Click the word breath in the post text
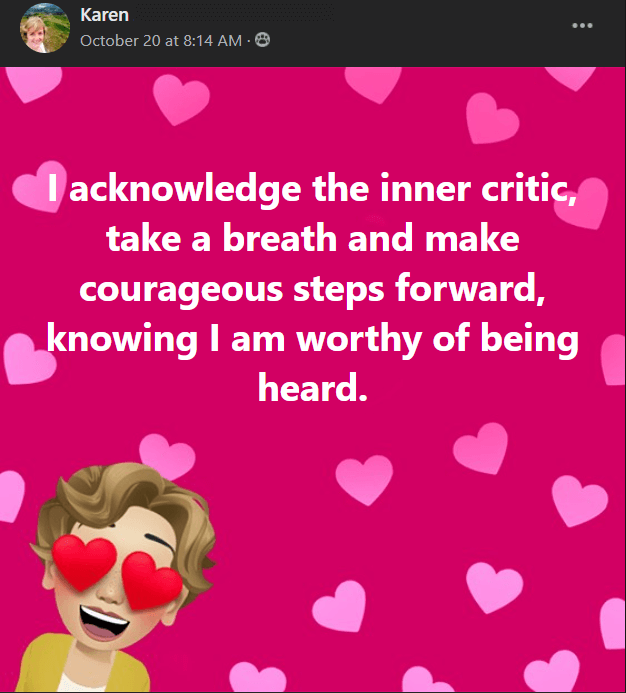 (280, 239)
